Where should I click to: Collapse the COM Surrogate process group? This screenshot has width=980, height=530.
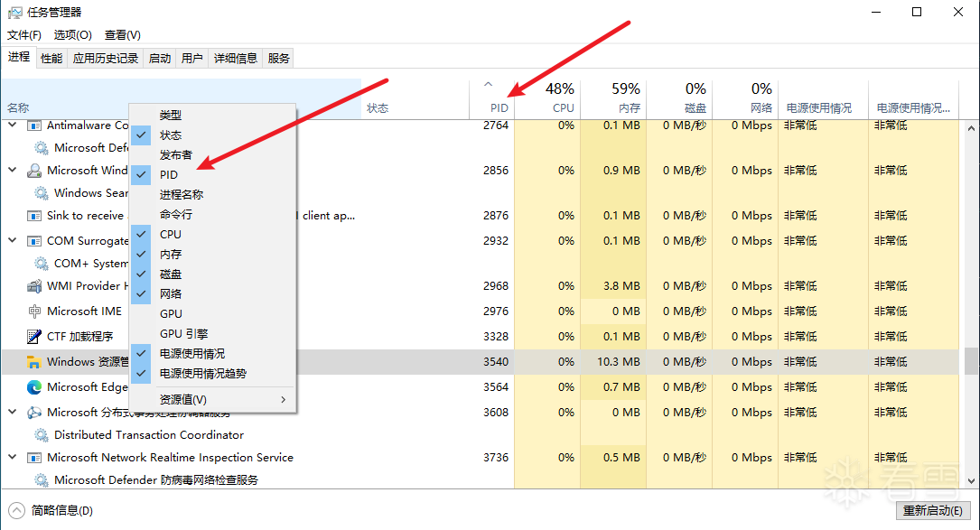pos(13,241)
